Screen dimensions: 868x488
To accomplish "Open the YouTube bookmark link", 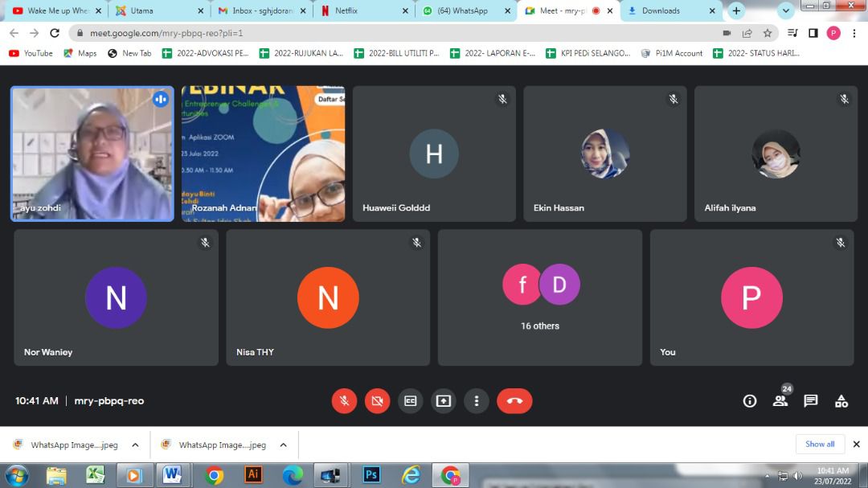I will [x=31, y=53].
